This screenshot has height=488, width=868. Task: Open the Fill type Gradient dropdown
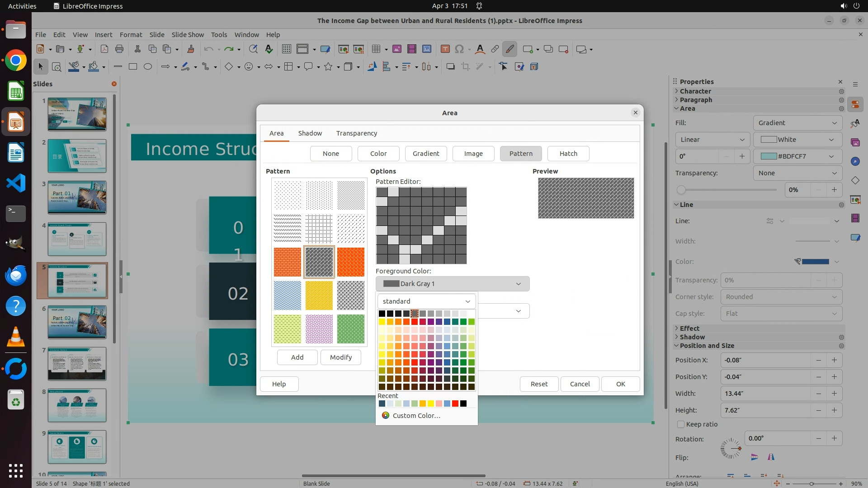coord(797,123)
